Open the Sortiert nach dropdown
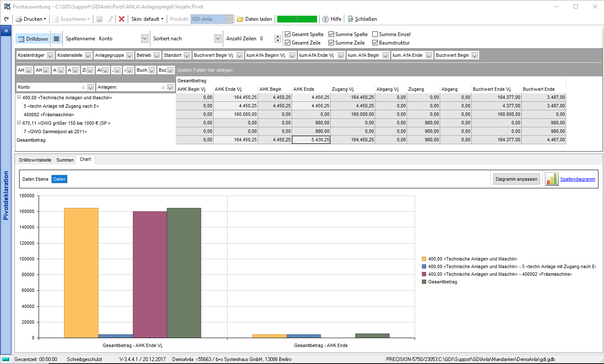 pyautogui.click(x=218, y=39)
